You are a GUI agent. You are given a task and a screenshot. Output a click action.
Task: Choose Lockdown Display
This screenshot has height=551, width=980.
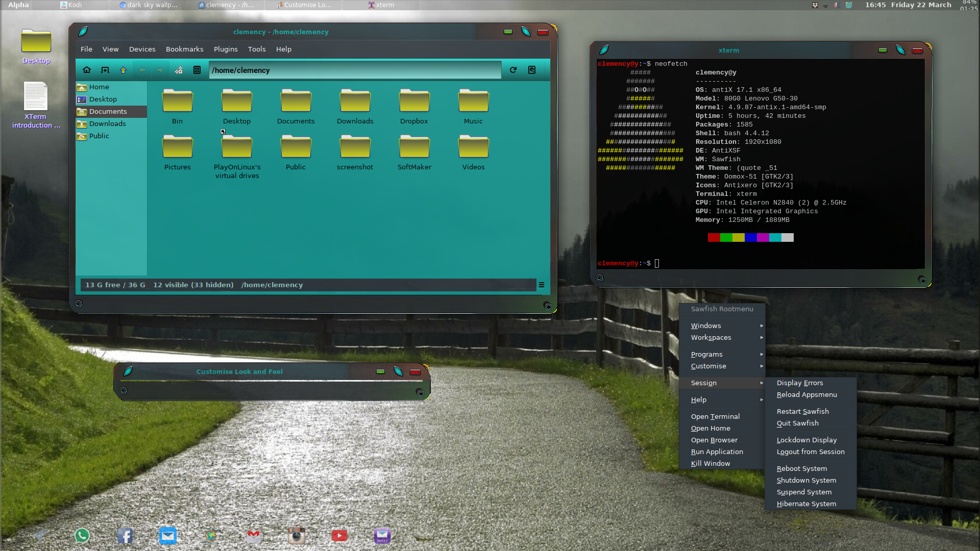point(811,440)
